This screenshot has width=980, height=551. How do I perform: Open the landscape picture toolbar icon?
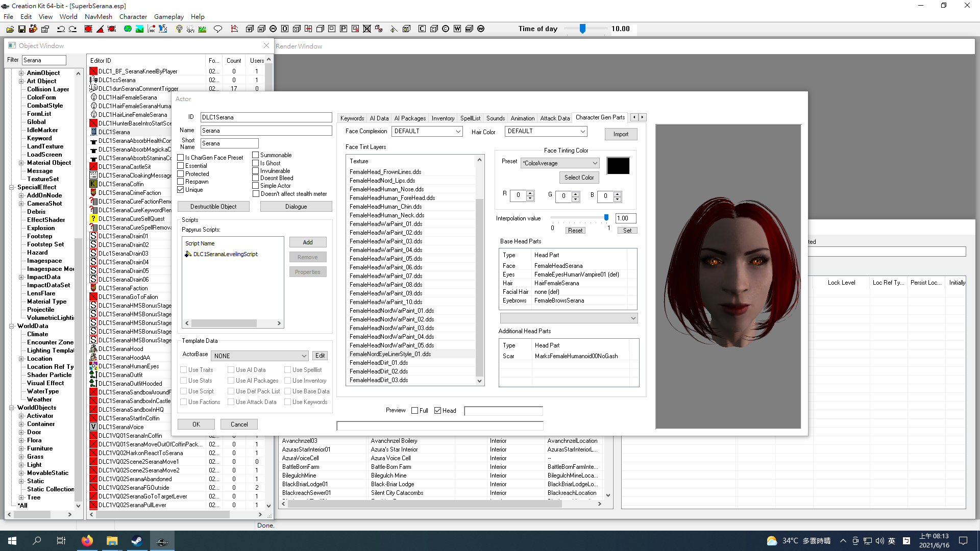click(139, 29)
